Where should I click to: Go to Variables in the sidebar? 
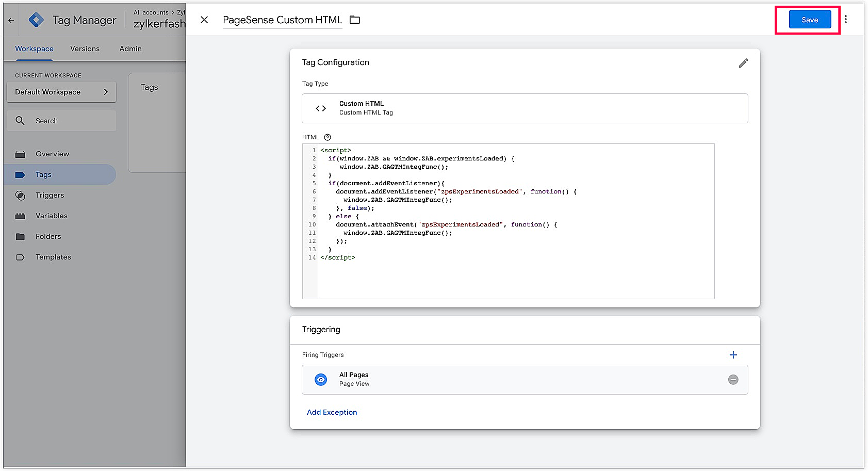tap(51, 216)
